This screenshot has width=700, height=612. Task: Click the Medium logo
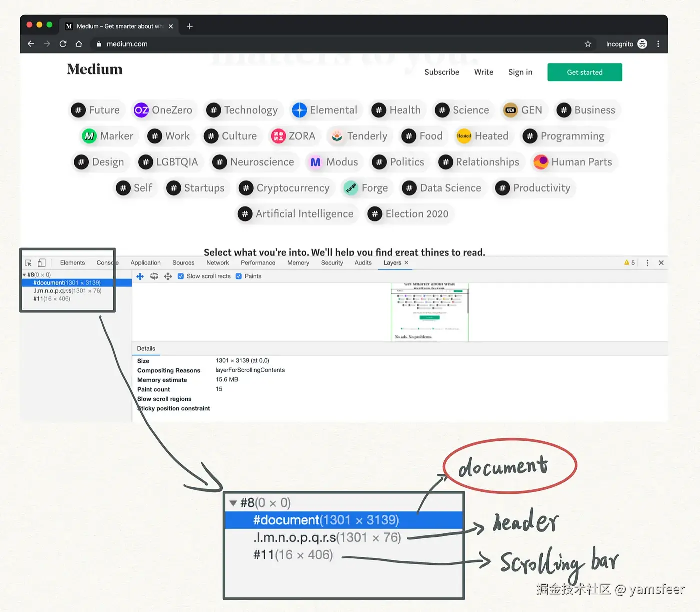tap(95, 69)
